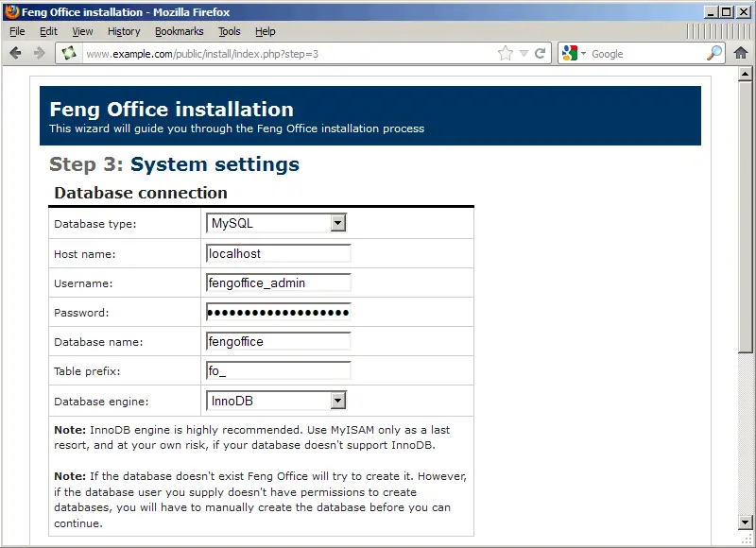
Task: Click the scrollbar down arrow
Action: click(x=745, y=522)
